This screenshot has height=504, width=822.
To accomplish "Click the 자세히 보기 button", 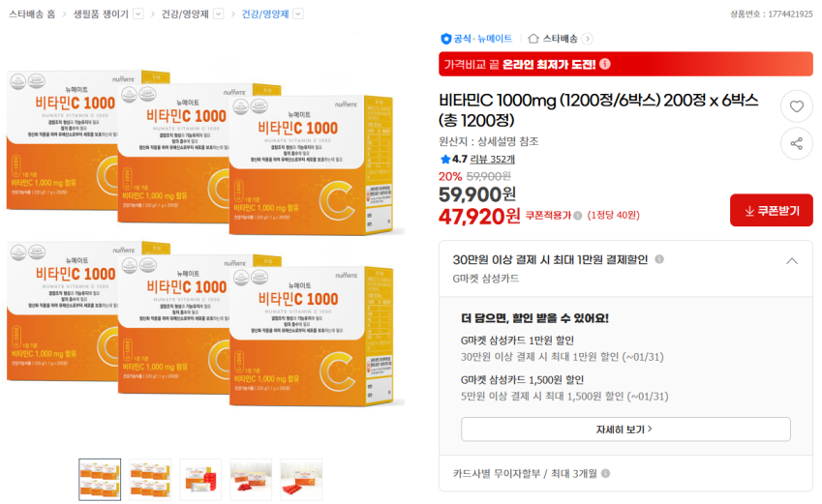I will click(625, 430).
